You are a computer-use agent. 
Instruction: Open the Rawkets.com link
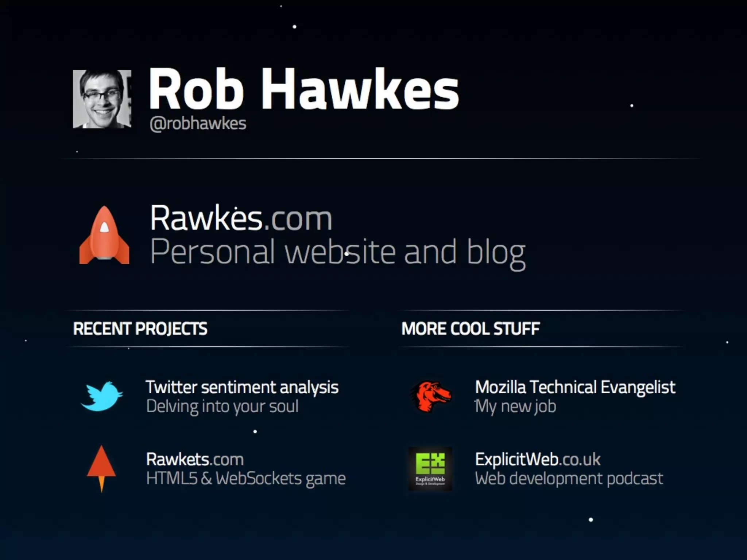[x=195, y=459]
